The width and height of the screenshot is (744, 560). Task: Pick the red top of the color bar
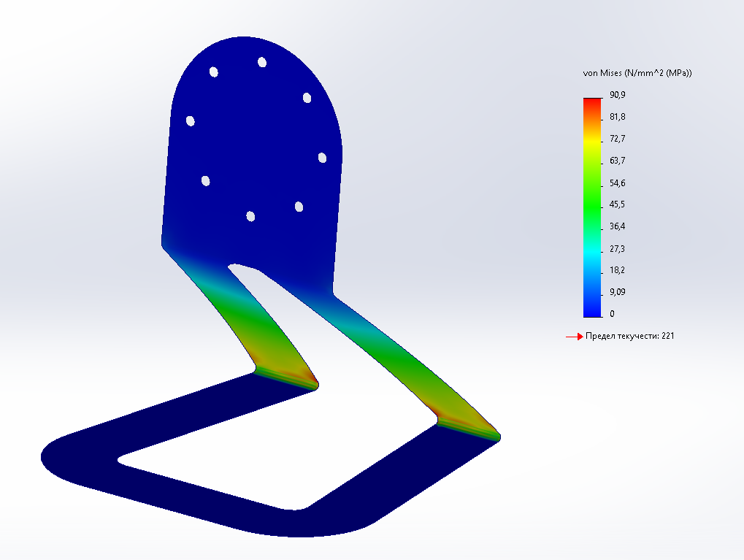click(592, 101)
